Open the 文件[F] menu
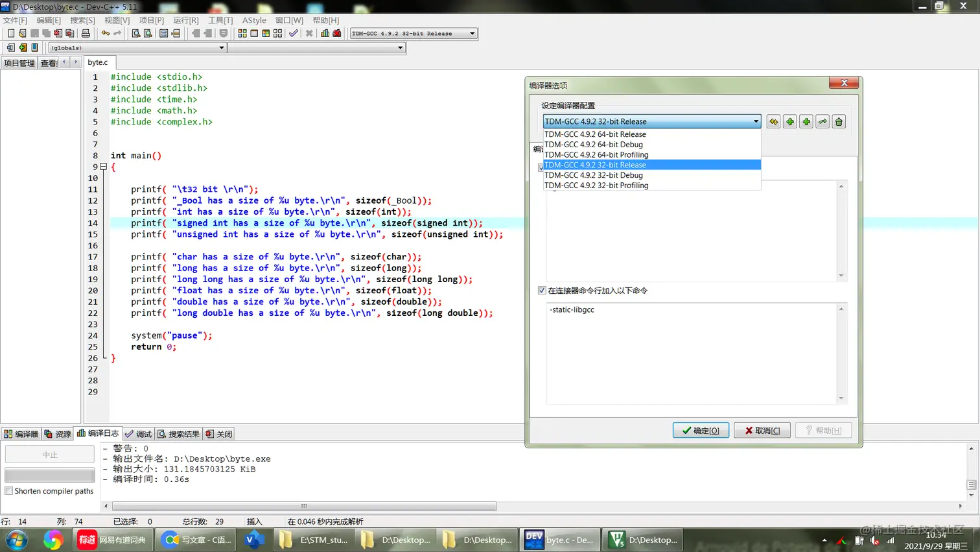The width and height of the screenshot is (980, 552). [x=15, y=20]
